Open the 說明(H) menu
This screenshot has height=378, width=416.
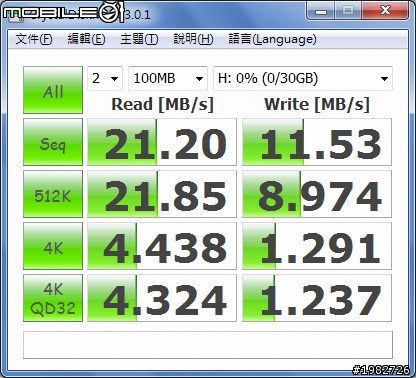[x=193, y=39]
